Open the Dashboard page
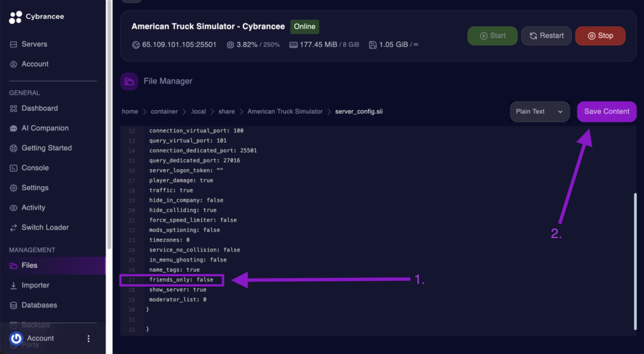This screenshot has width=644, height=354. 40,108
